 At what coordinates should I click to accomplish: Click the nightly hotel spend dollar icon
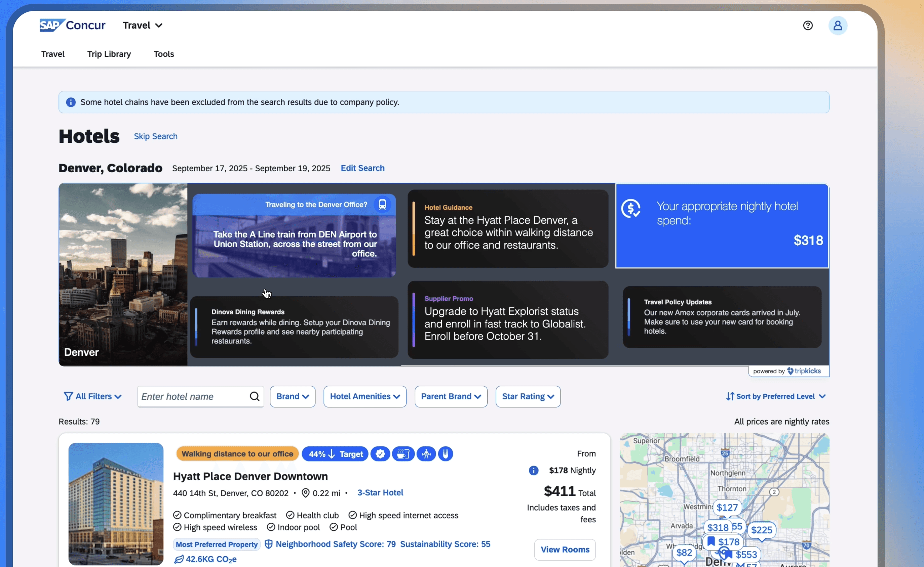(631, 209)
